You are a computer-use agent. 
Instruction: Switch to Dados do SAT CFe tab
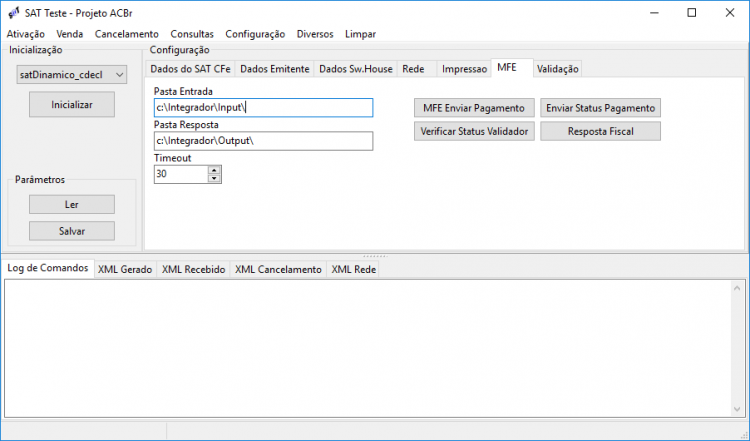[x=190, y=69]
